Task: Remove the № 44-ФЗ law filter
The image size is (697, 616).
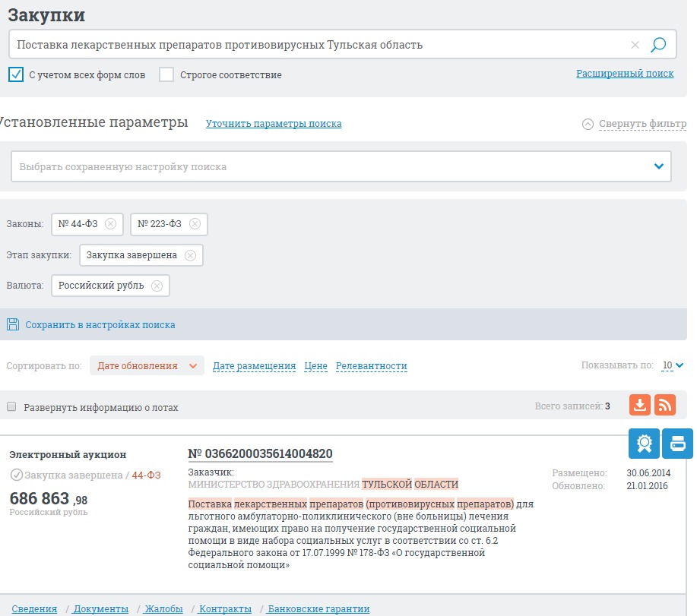Action: [110, 224]
